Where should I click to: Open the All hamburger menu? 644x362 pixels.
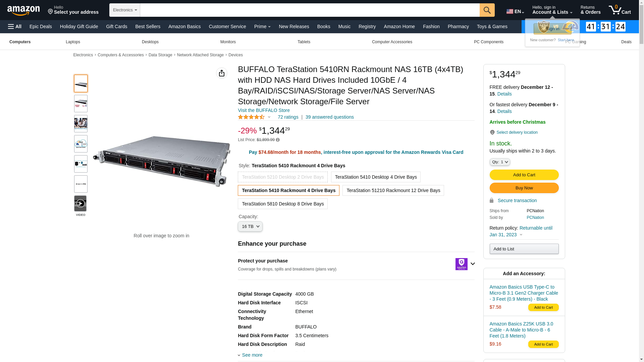pos(15,26)
